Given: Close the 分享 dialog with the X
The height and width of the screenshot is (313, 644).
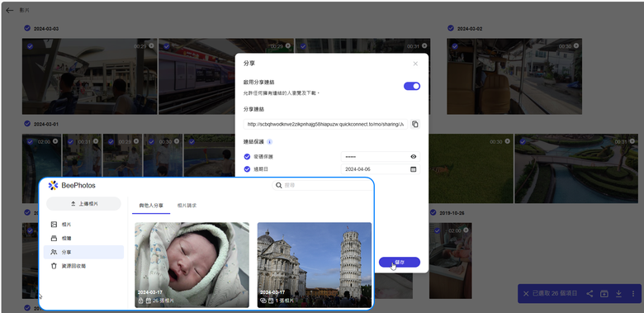Looking at the screenshot, I should [x=415, y=64].
